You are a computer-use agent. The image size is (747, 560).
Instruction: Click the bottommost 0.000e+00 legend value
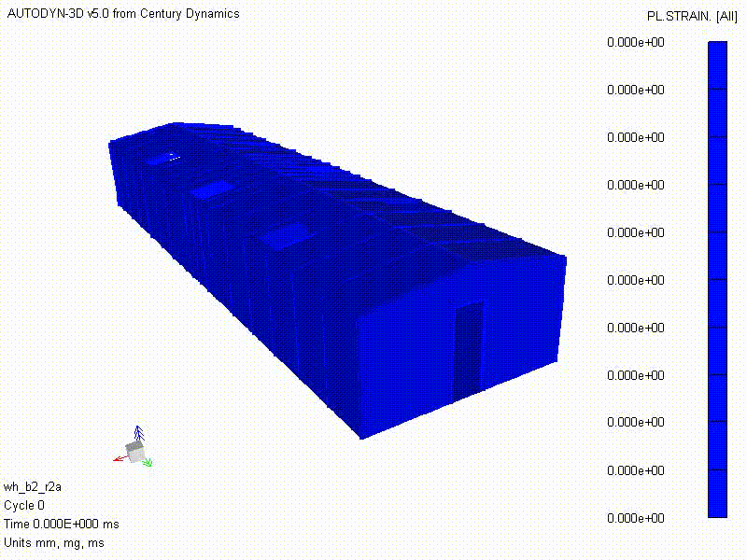tap(635, 518)
